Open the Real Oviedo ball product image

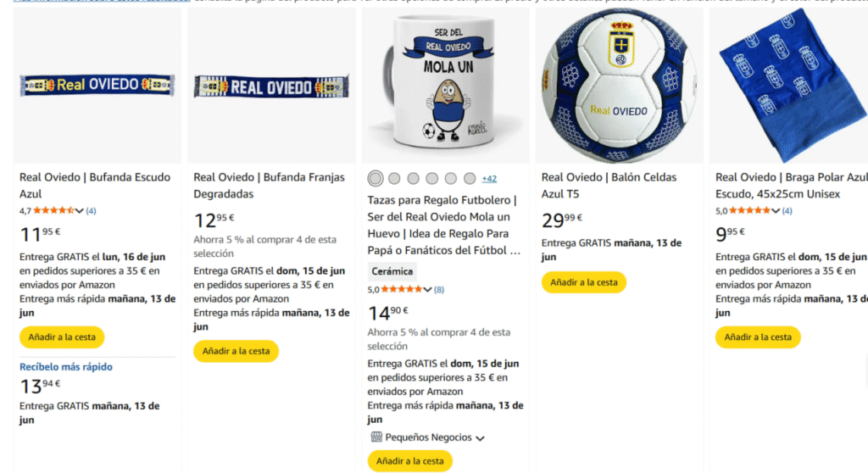619,86
